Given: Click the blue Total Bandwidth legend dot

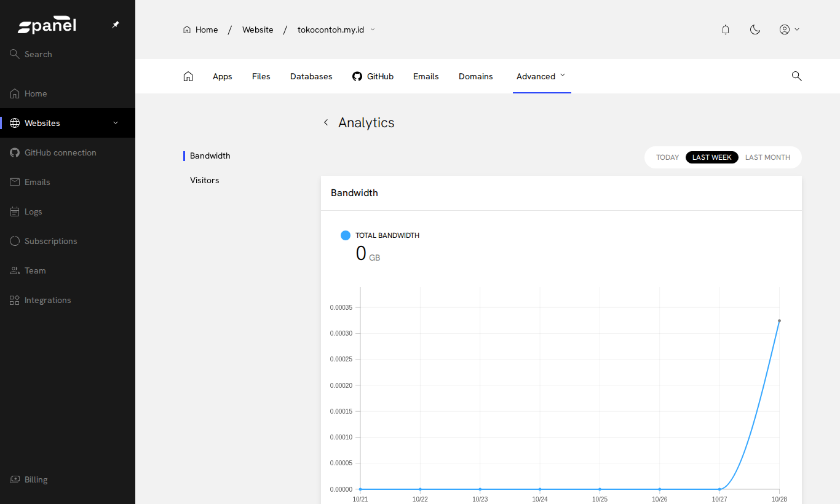Looking at the screenshot, I should pos(346,235).
